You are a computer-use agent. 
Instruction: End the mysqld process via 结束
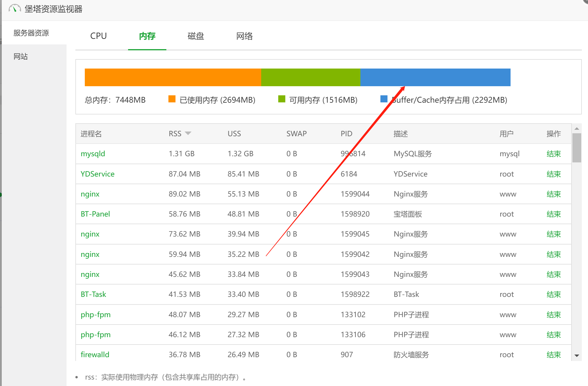point(554,154)
